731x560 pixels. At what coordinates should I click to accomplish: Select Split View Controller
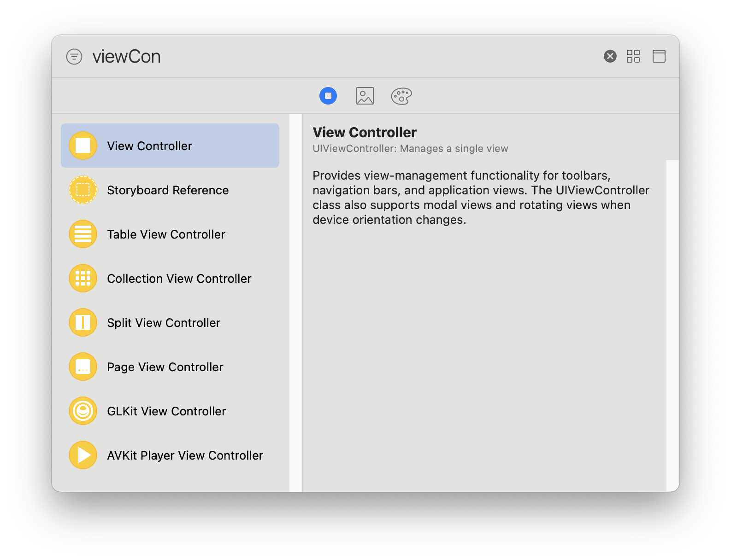[x=170, y=322]
